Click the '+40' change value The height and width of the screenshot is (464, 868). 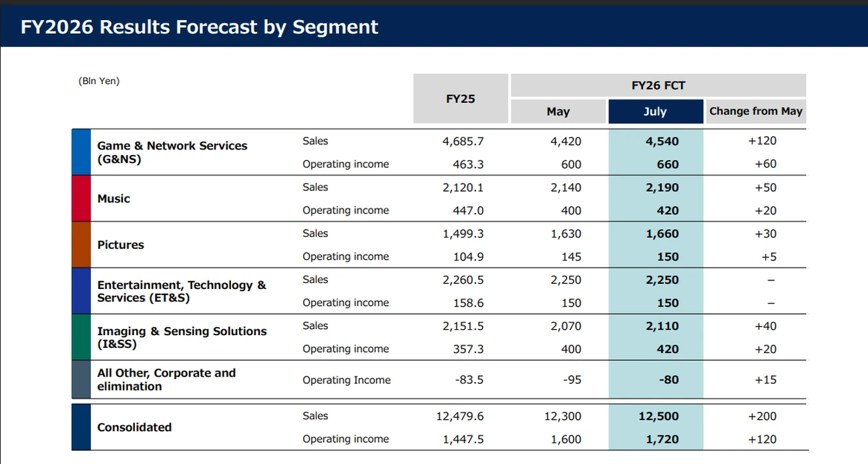point(765,326)
